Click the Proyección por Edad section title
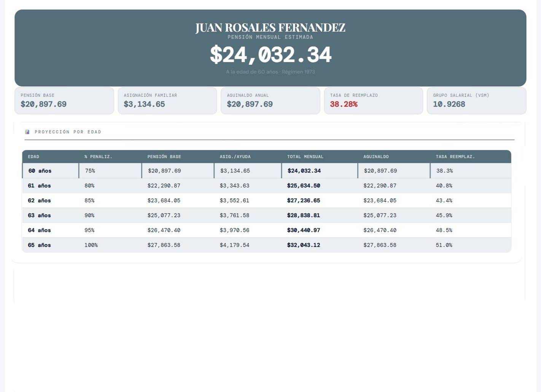541x392 pixels. click(68, 132)
